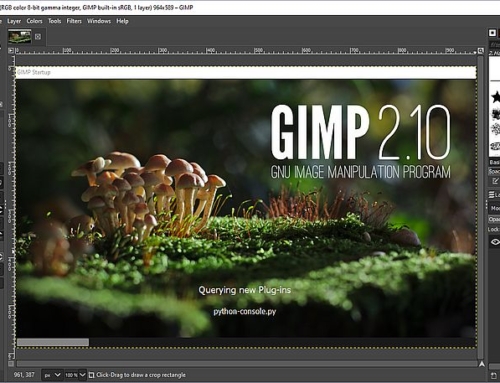Toggle zoom-on-window-resize at the ruler's right corner

click(480, 50)
